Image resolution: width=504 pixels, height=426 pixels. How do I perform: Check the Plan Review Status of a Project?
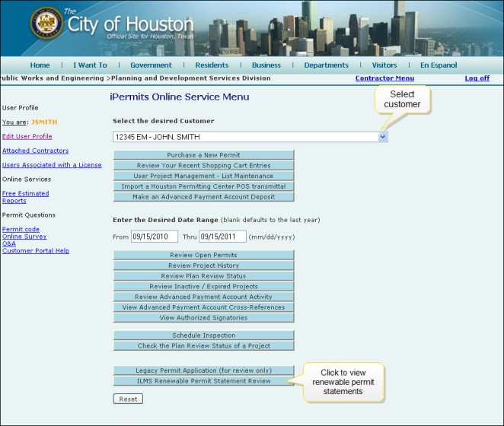pyautogui.click(x=203, y=345)
